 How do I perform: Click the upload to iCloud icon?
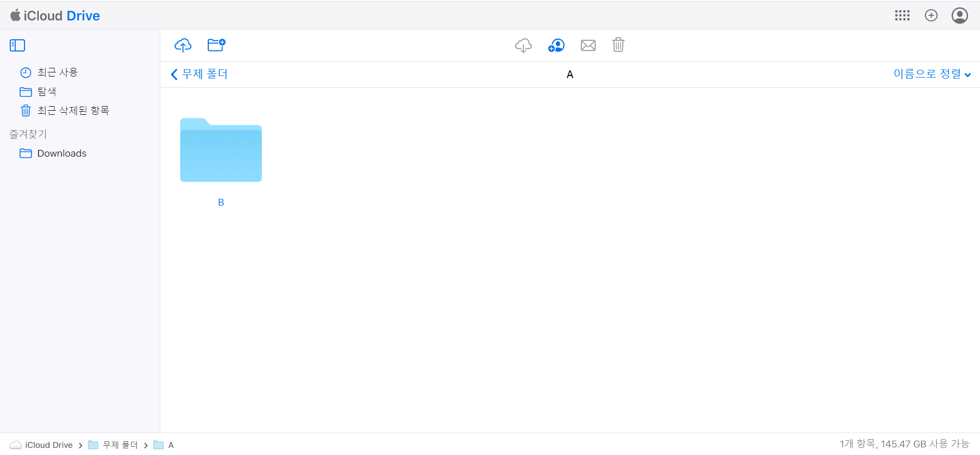tap(183, 45)
